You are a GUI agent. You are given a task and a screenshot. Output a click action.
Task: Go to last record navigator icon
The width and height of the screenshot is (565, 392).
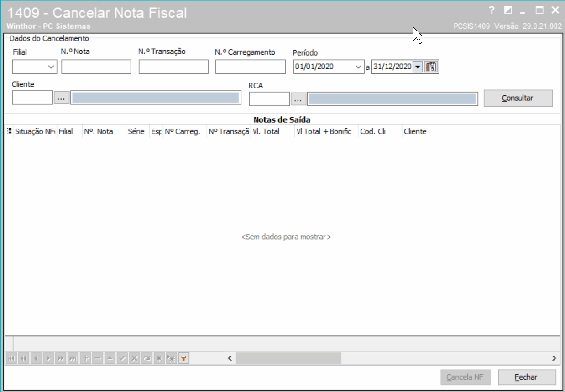(x=73, y=359)
